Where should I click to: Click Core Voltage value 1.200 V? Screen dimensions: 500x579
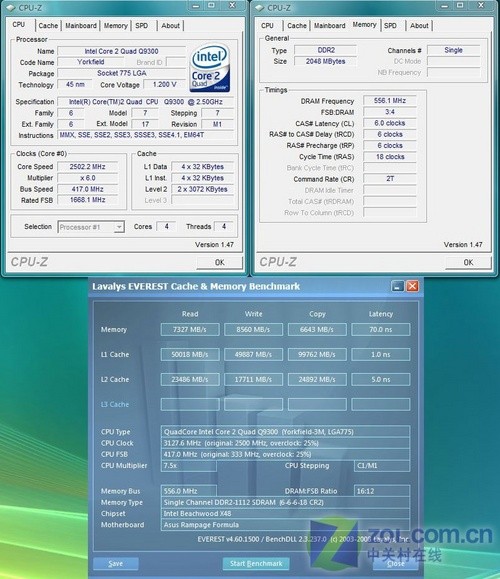click(164, 85)
